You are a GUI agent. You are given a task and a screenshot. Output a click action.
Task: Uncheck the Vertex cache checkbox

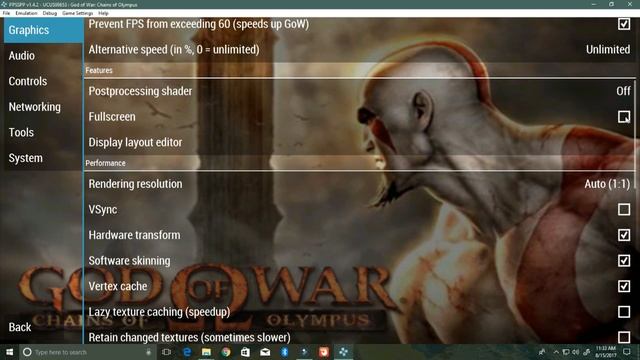coord(624,286)
